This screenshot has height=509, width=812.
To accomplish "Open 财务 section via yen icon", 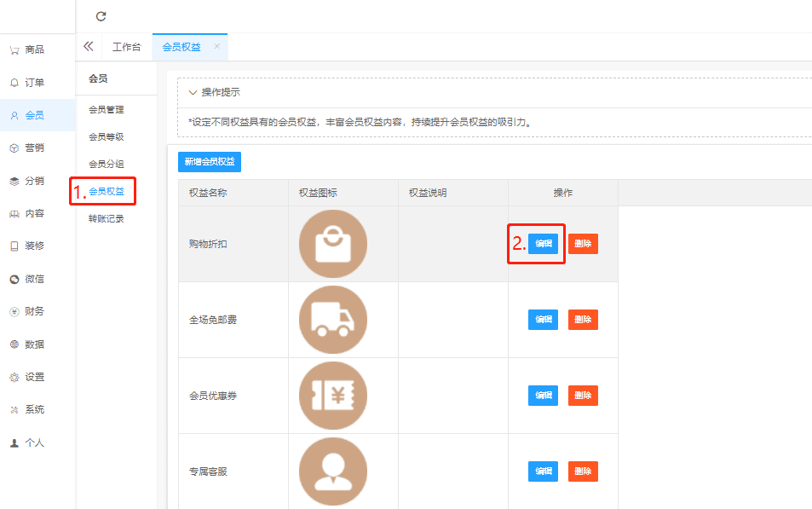I will (14, 312).
